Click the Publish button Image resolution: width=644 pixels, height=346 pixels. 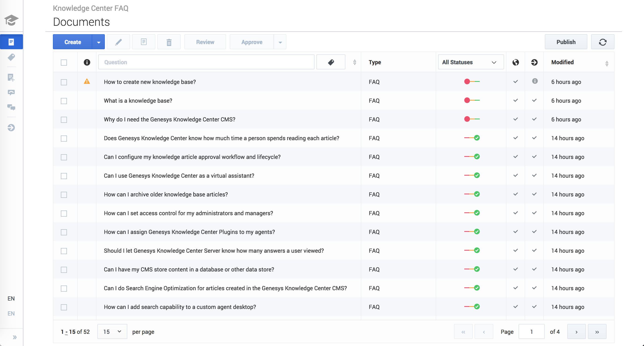(x=566, y=42)
